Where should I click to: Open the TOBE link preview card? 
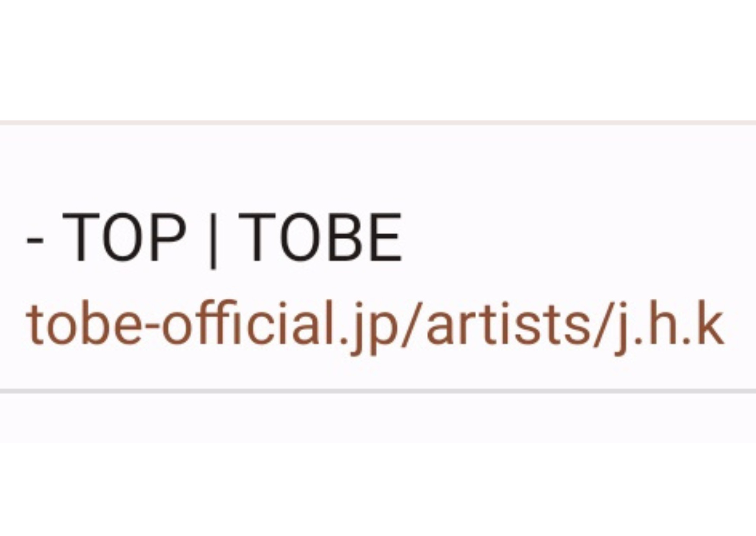[378, 257]
